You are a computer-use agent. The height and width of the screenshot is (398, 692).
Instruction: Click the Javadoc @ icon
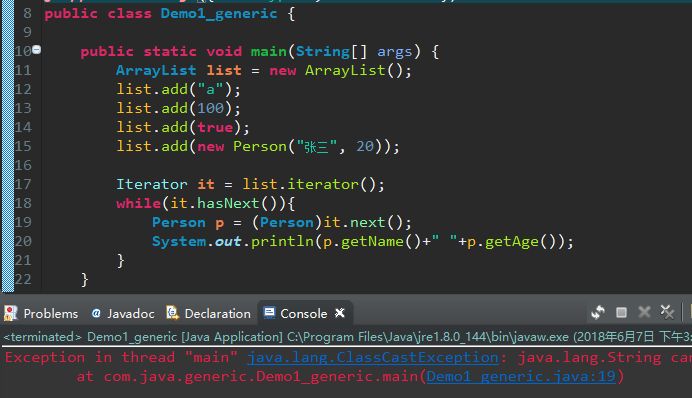click(x=96, y=313)
